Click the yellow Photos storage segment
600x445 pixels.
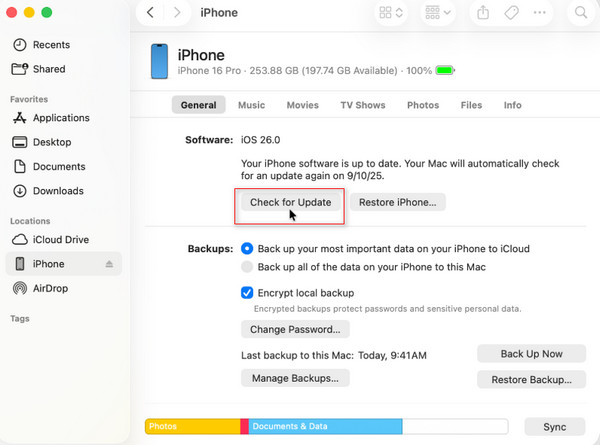click(192, 426)
